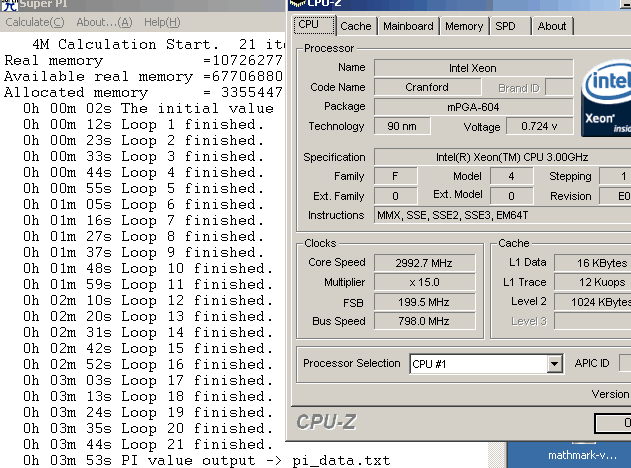Open the About tab in CPU-Z

click(552, 26)
